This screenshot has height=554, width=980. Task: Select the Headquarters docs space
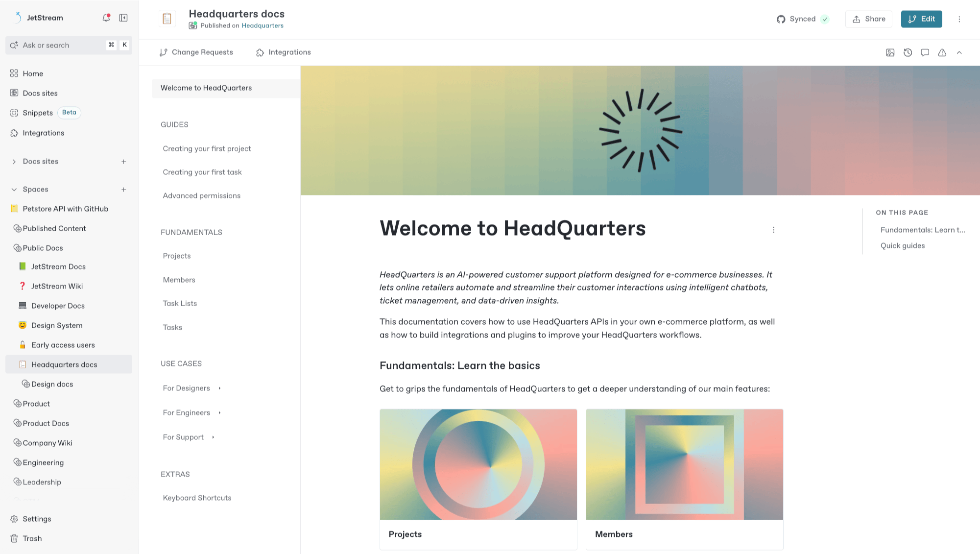point(64,364)
